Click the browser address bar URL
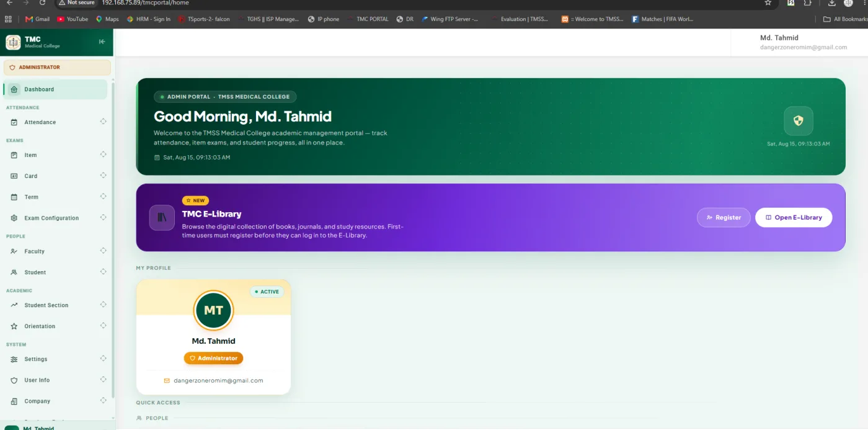This screenshot has height=430, width=868. tap(145, 3)
